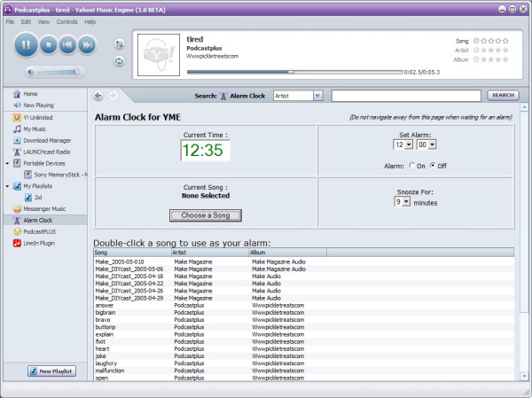Clear the Album rating
The image size is (532, 398).
[x=476, y=59]
